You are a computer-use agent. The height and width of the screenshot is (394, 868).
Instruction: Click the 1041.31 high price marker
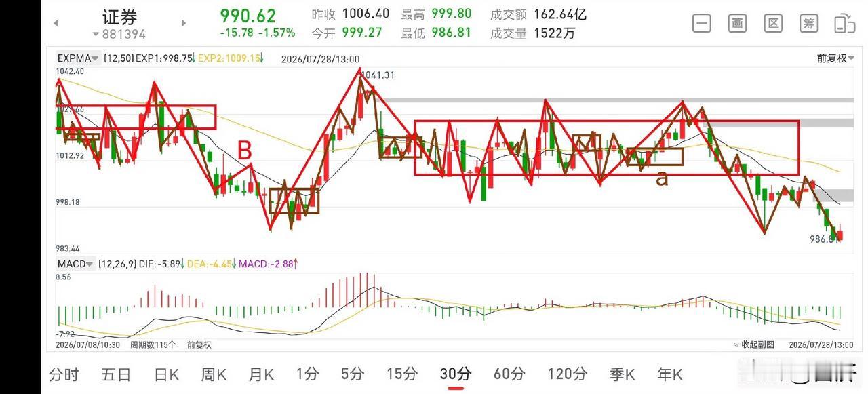pos(378,75)
